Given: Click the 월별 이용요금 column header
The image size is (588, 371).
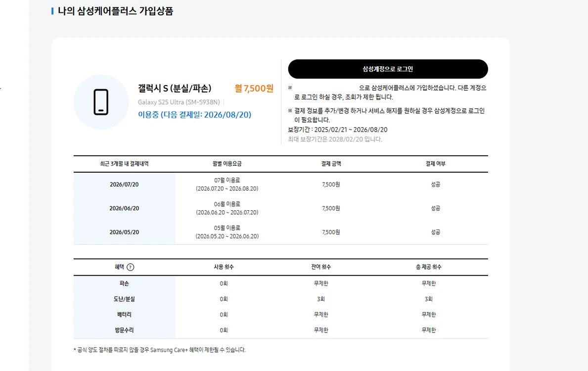Looking at the screenshot, I should pos(227,164).
